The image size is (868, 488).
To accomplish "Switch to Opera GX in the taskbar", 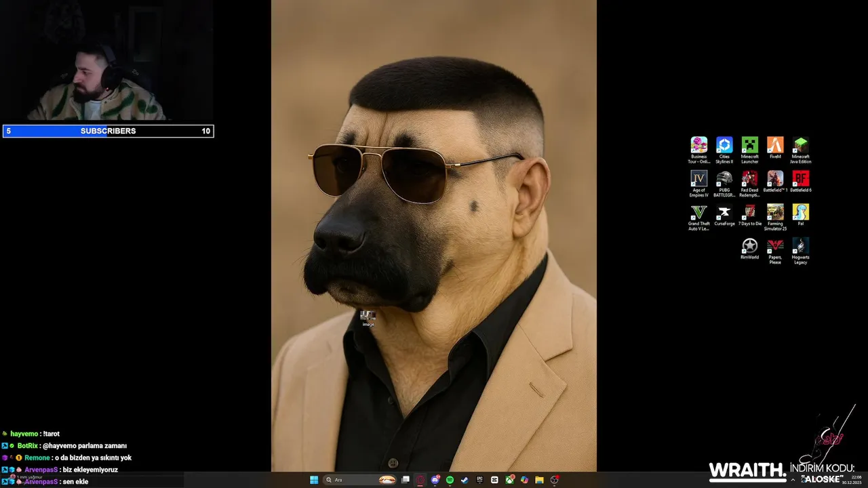I will (420, 480).
